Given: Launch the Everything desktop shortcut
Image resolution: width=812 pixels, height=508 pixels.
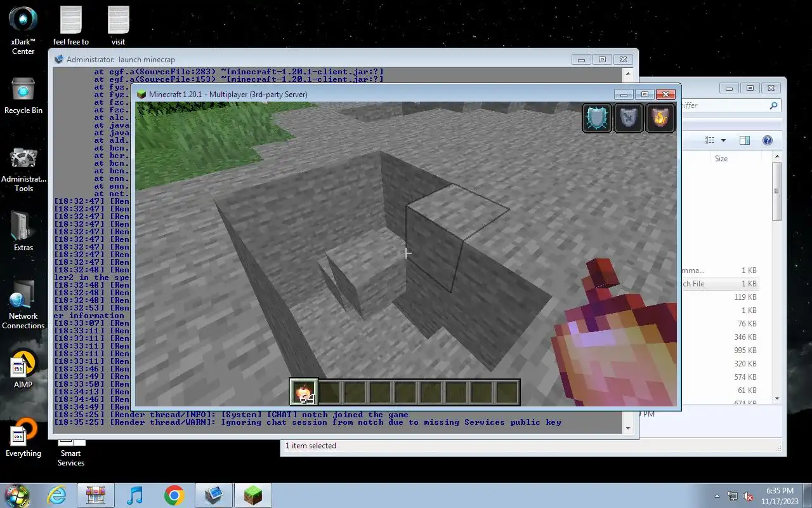Looking at the screenshot, I should (23, 438).
